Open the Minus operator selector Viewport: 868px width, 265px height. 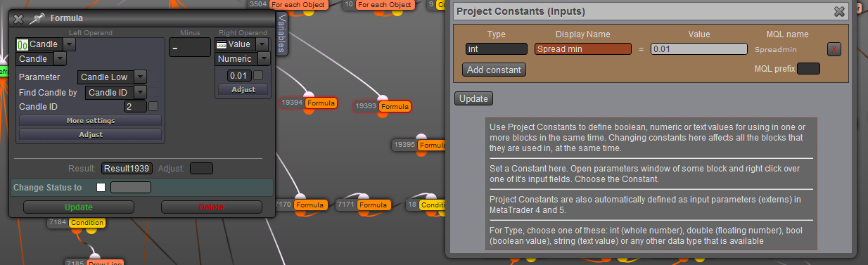coord(190,48)
